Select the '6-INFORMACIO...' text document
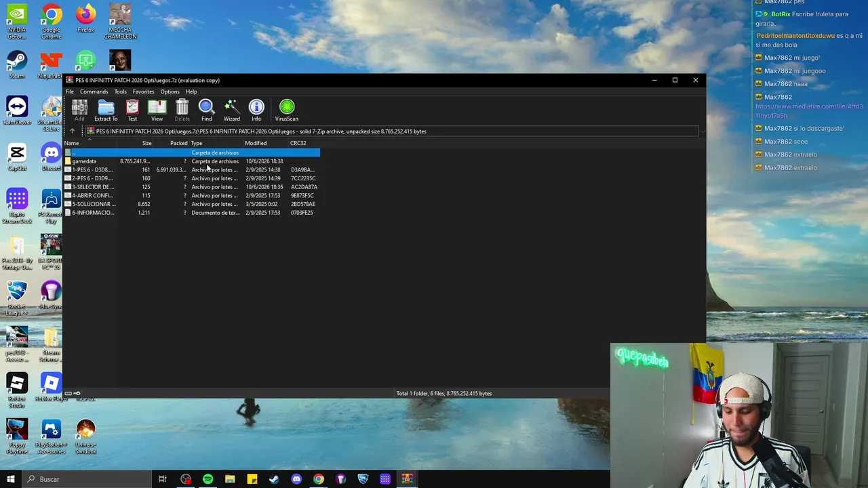 191,213
